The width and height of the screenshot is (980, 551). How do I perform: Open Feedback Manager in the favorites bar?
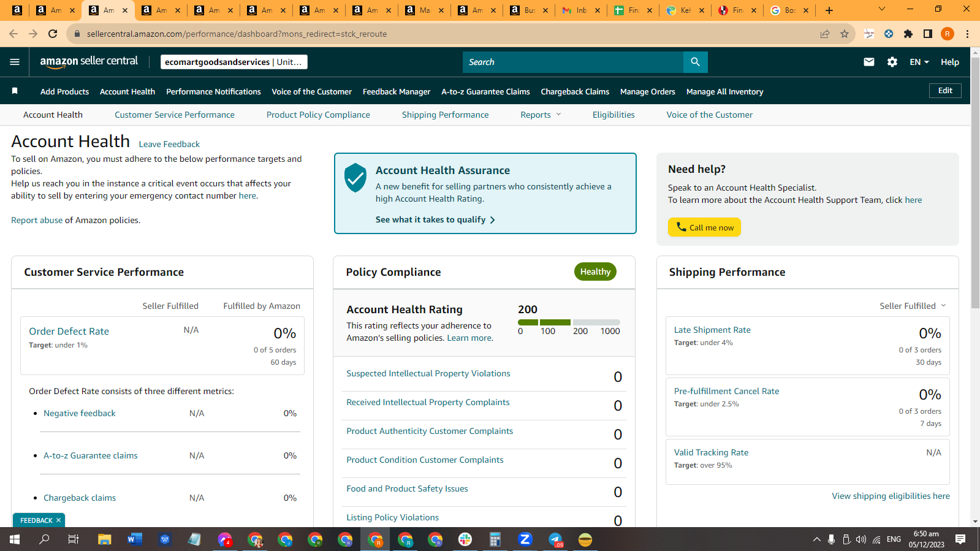(397, 91)
